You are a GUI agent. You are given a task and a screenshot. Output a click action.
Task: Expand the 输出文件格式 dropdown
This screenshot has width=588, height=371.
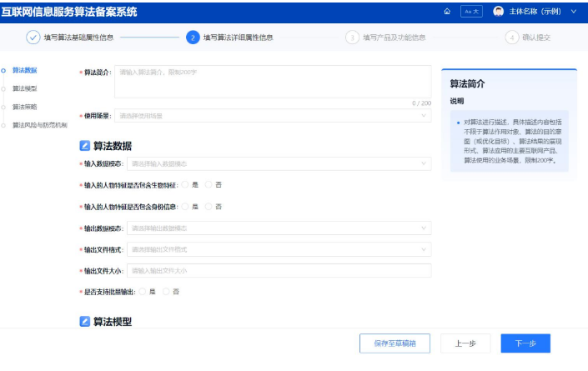(x=279, y=248)
